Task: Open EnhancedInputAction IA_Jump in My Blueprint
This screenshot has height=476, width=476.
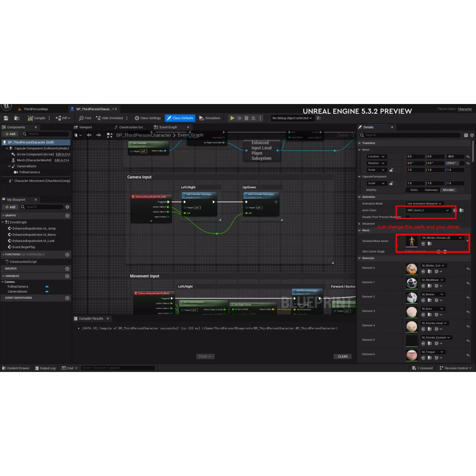Action: click(33, 229)
